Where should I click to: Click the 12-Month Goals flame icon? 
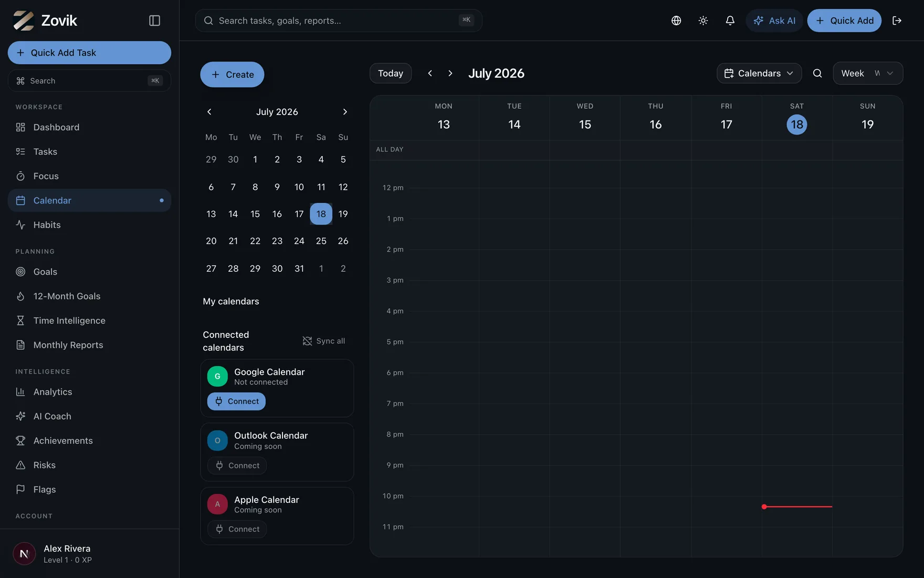point(20,296)
